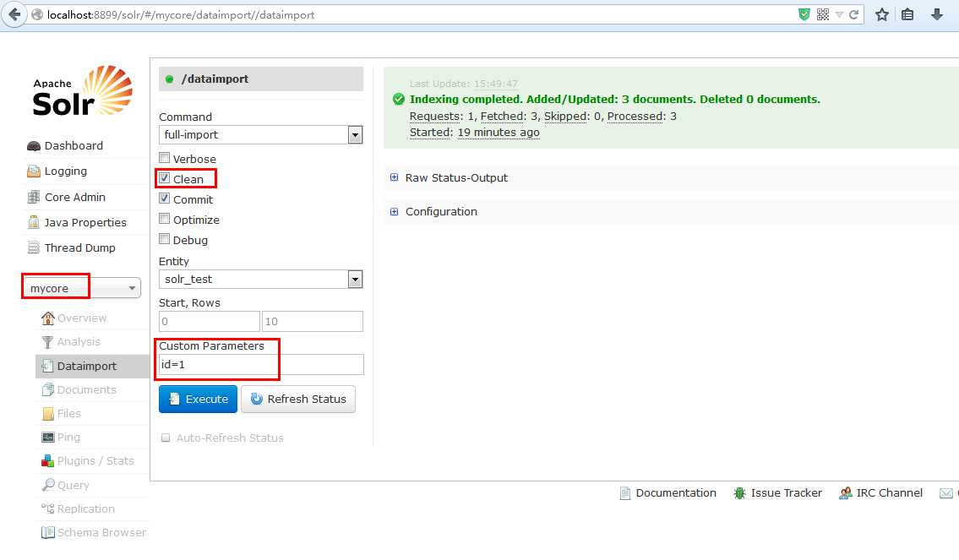
Task: Open the Command full-import dropdown
Action: pyautogui.click(x=261, y=134)
